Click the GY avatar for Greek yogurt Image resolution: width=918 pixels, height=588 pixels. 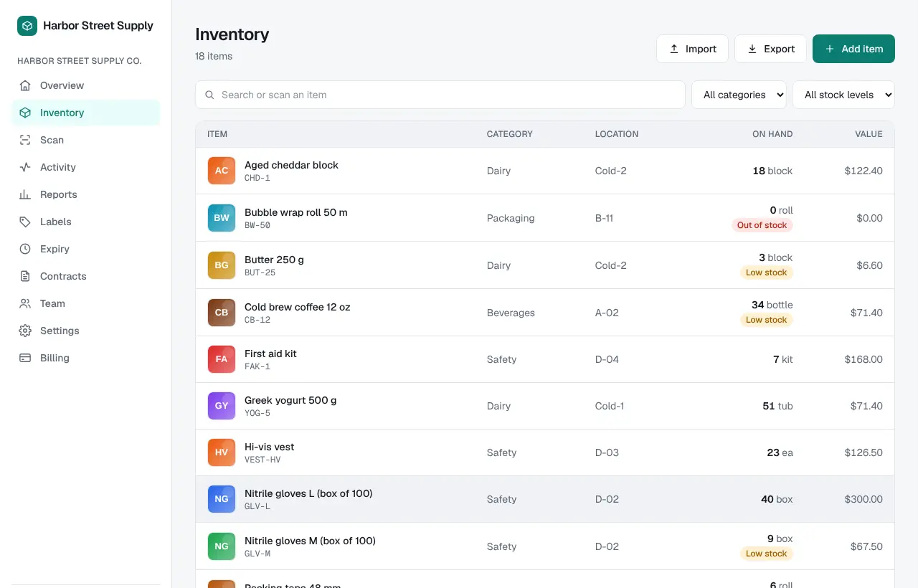222,406
